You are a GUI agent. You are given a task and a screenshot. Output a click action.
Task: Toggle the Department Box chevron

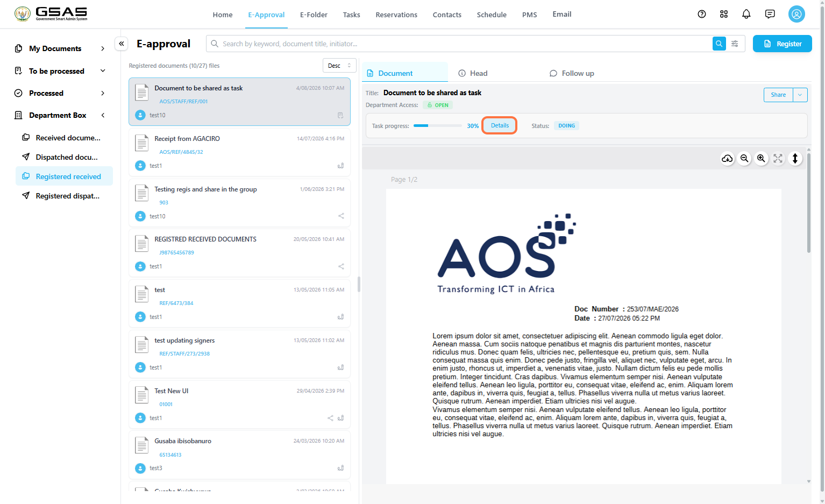(x=103, y=115)
